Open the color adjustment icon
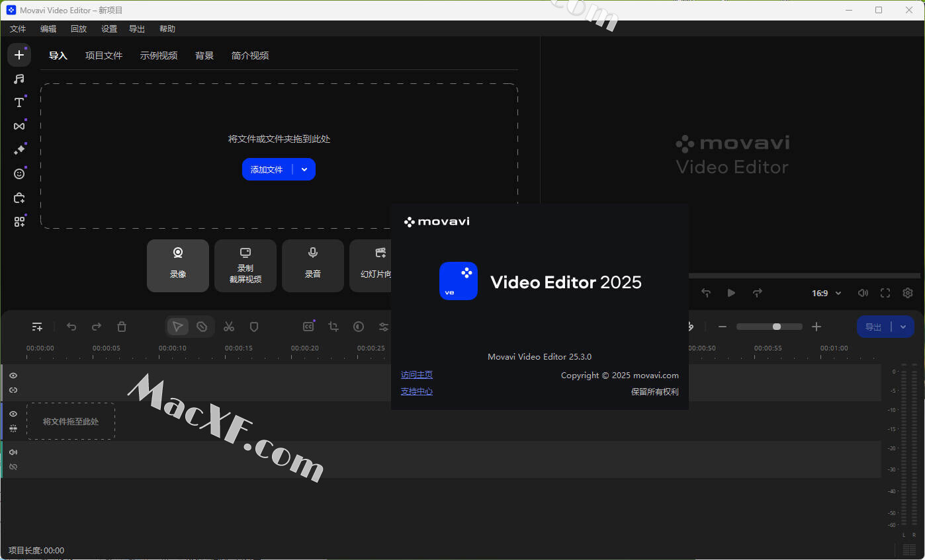 (x=359, y=327)
